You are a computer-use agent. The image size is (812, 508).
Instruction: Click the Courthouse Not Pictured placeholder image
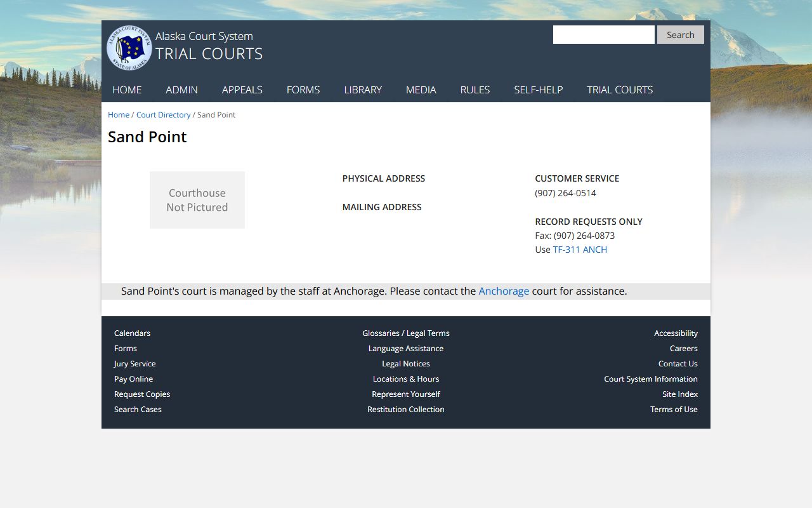(x=197, y=200)
